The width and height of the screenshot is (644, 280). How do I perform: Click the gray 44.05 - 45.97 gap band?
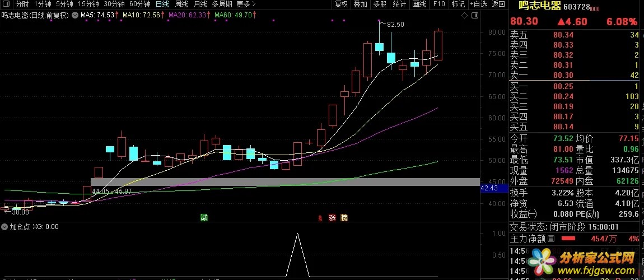pos(285,182)
